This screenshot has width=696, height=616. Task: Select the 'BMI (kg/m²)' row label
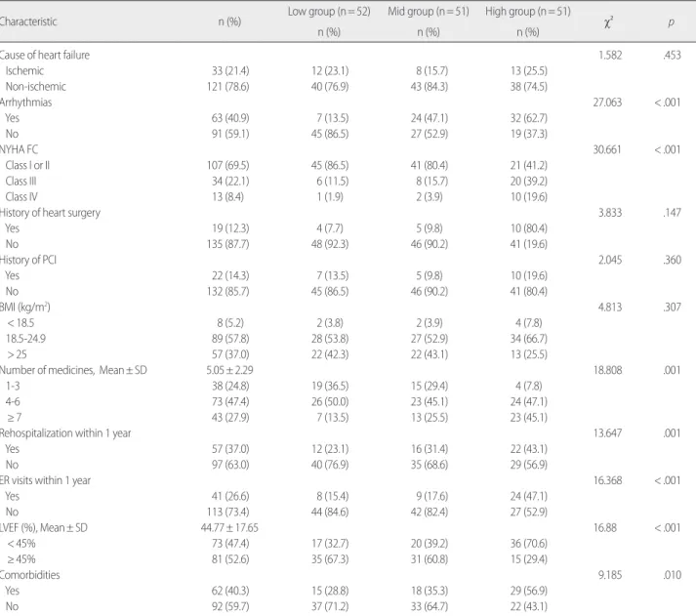point(24,308)
